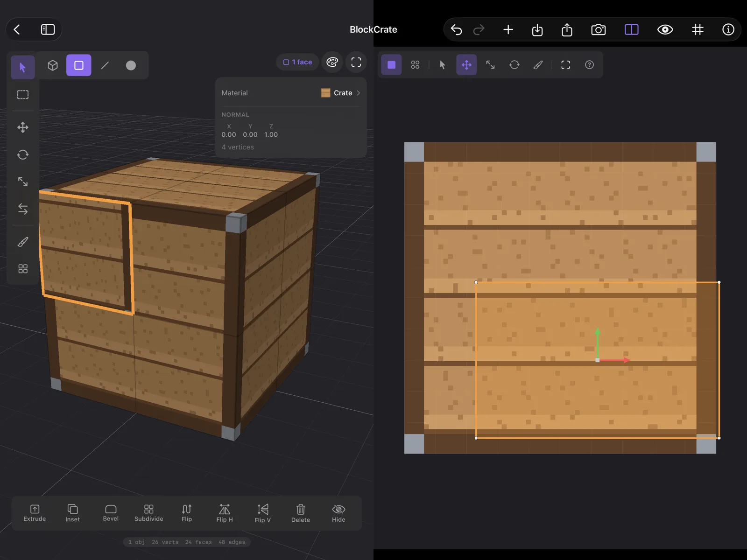This screenshot has height=560, width=747.
Task: Take a snapshot with camera icon
Action: [598, 30]
